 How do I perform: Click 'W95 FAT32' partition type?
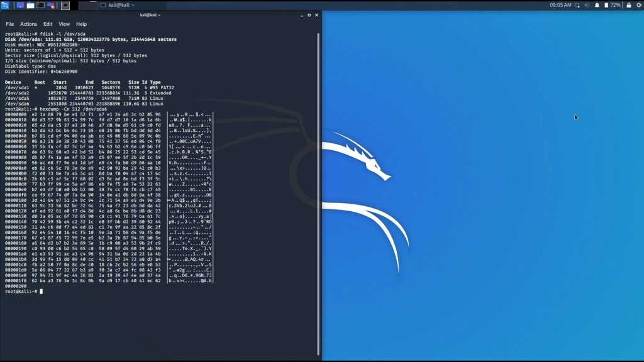(162, 88)
